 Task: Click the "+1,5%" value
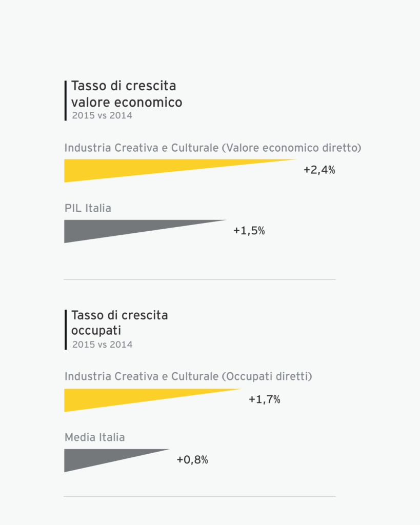pos(249,231)
